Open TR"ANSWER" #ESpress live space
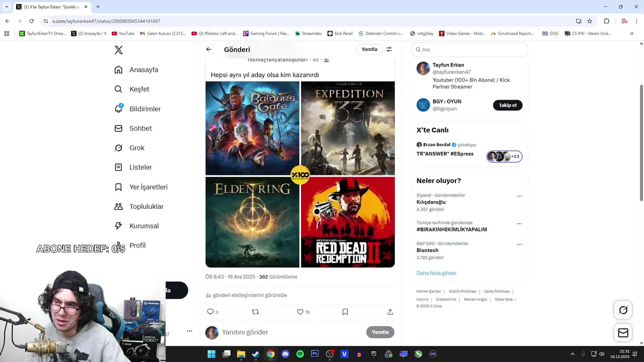 (x=445, y=154)
